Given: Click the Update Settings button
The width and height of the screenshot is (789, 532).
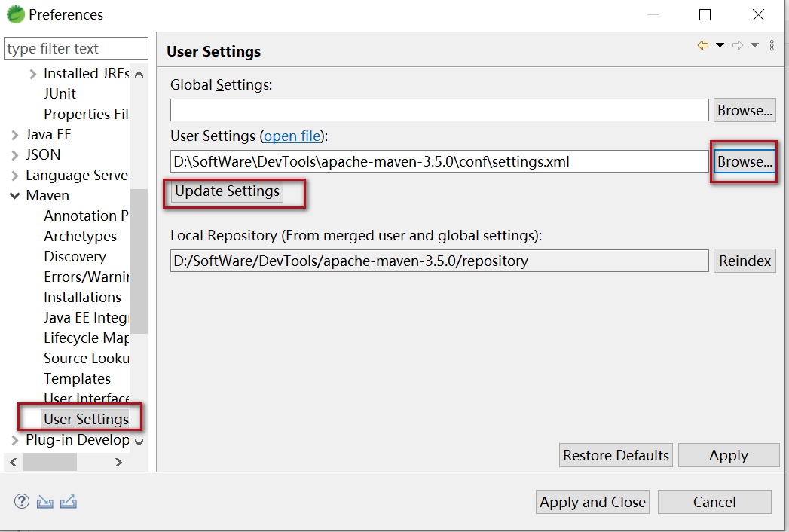Looking at the screenshot, I should tap(227, 191).
